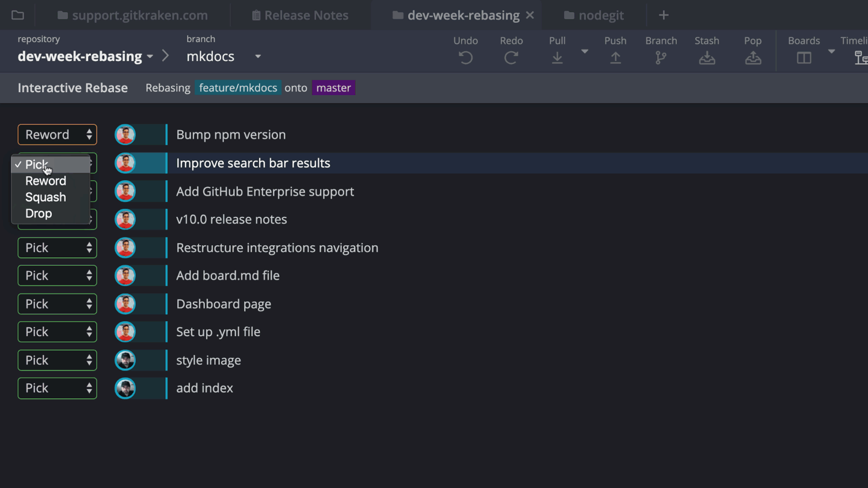Open the action dropdown for Bump npm version
The width and height of the screenshot is (868, 488).
(57, 134)
